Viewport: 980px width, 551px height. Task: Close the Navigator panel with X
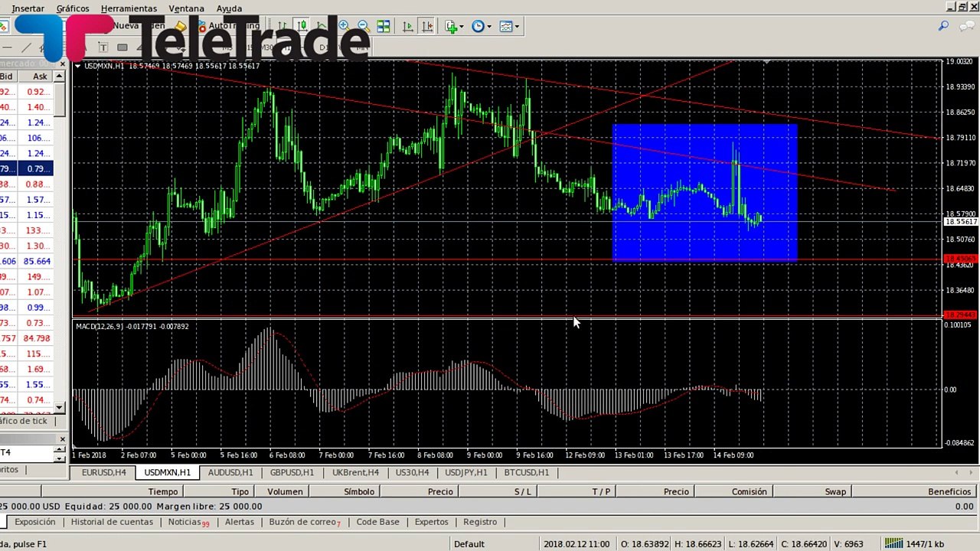62,439
